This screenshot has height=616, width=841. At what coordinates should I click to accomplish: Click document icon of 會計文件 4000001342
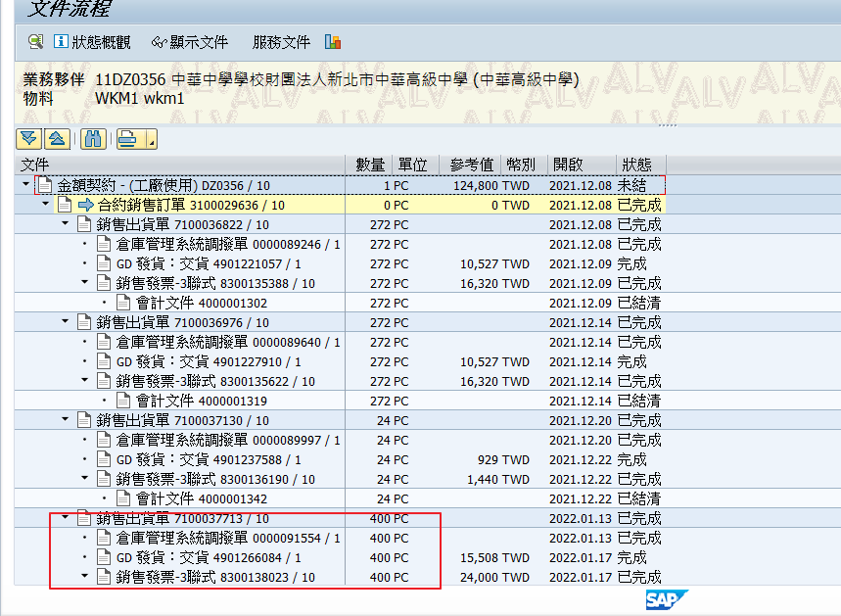(x=123, y=498)
